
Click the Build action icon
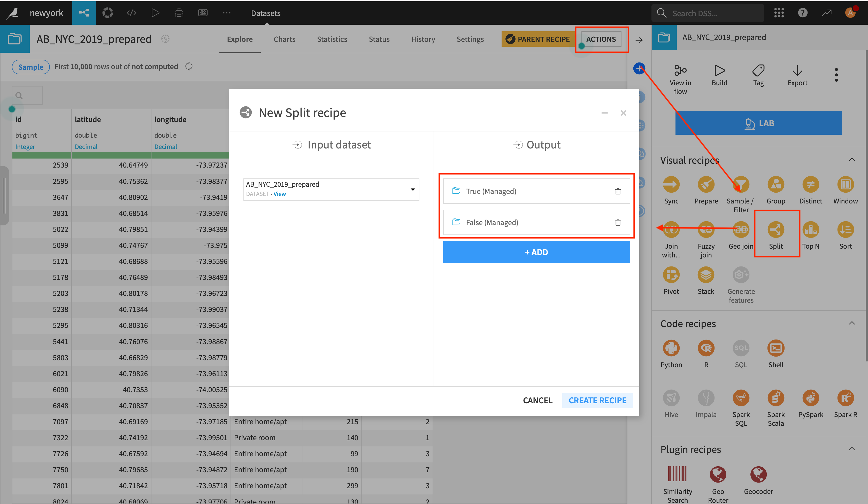pyautogui.click(x=719, y=71)
